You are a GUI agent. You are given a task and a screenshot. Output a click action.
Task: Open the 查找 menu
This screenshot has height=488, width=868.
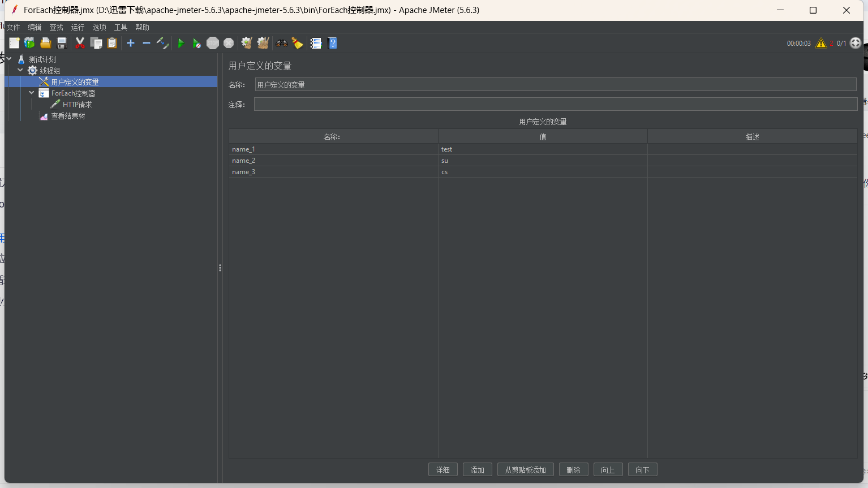click(x=56, y=27)
